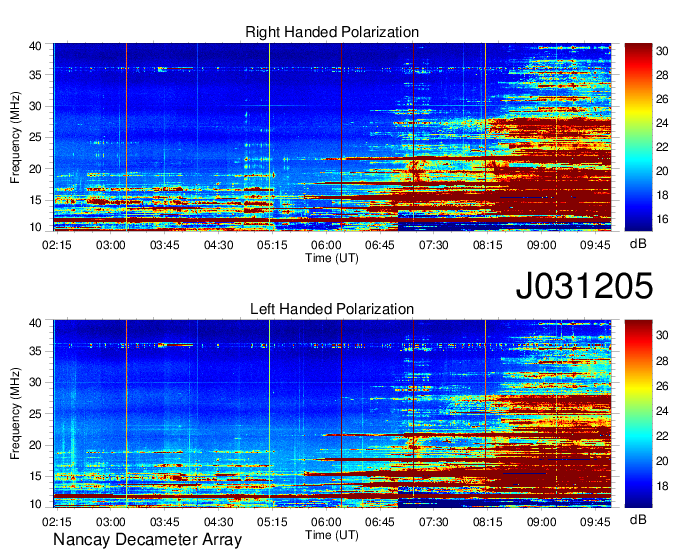Click 20 MHz tick on Left Handed frequency axis
Image resolution: width=680 pixels, height=552 pixels.
35,445
